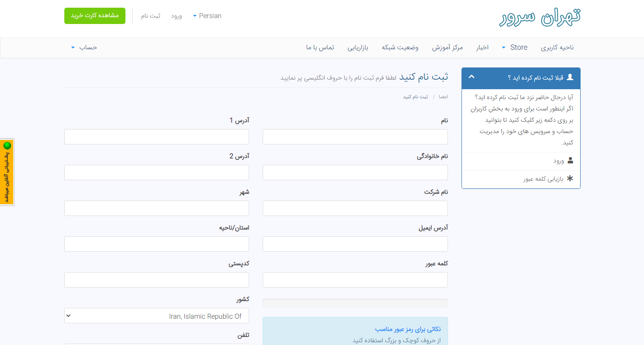644x345 pixels.
Task: Click the user icon in sidebar header
Action: pos(570,77)
